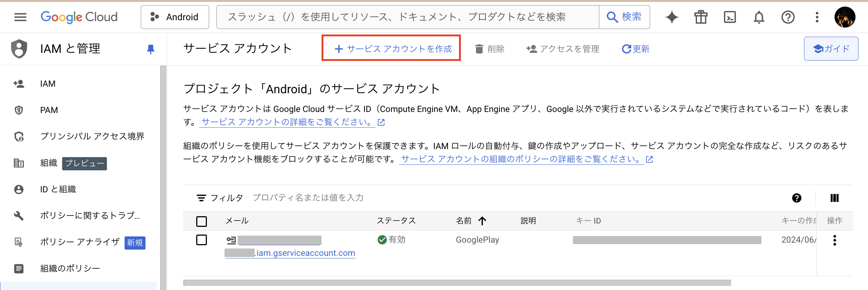The image size is (868, 290).
Task: Click the 削除 delete button
Action: (489, 49)
